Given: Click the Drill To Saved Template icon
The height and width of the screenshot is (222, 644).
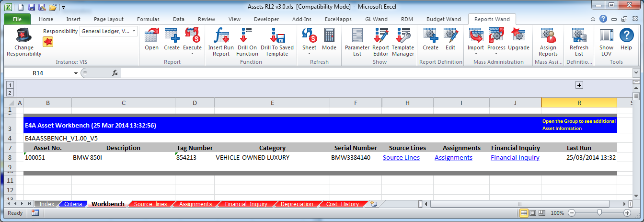Looking at the screenshot, I should tap(277, 35).
